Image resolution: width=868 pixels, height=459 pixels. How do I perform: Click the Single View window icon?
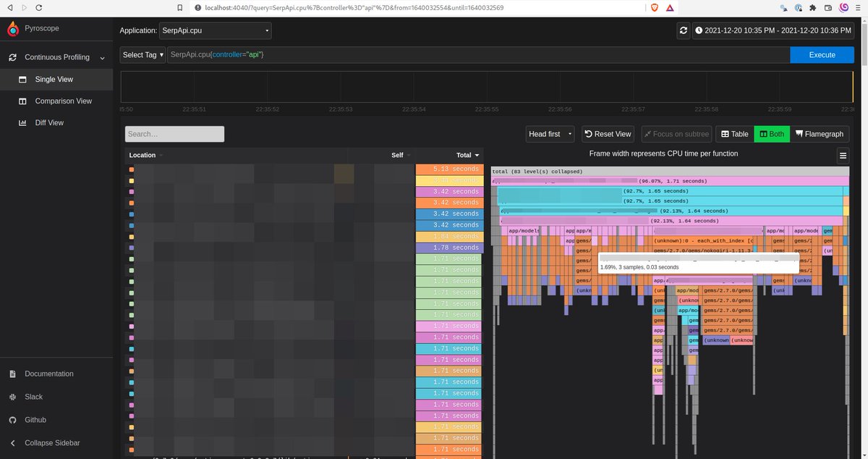[22, 80]
